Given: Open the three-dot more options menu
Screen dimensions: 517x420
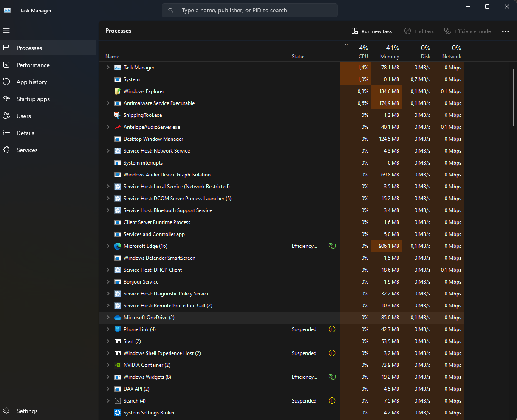Looking at the screenshot, I should click(x=506, y=31).
